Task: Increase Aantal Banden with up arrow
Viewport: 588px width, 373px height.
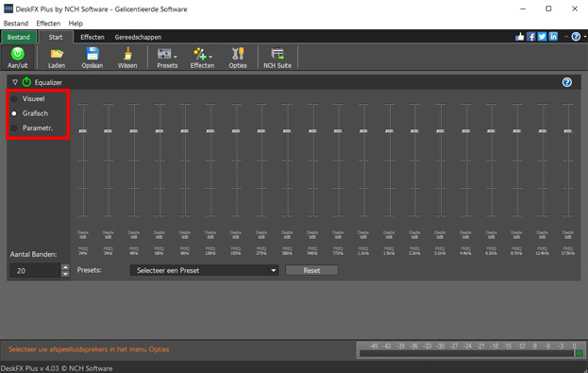Action: (x=65, y=267)
